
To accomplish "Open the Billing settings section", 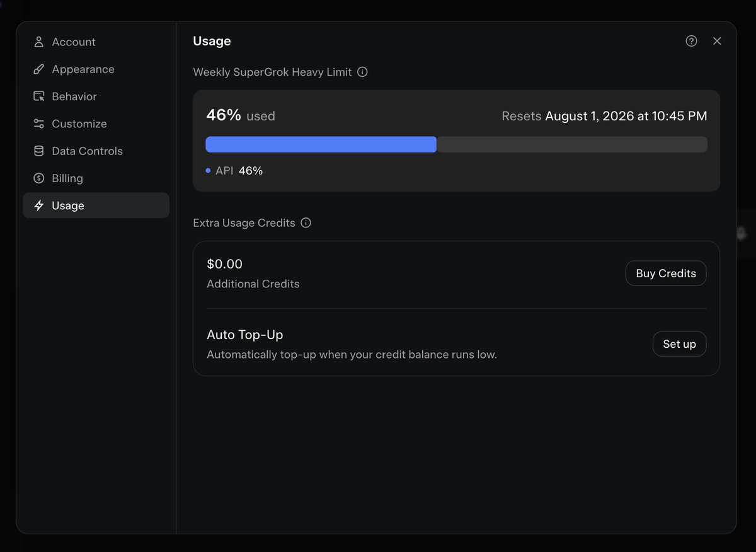I will point(96,178).
